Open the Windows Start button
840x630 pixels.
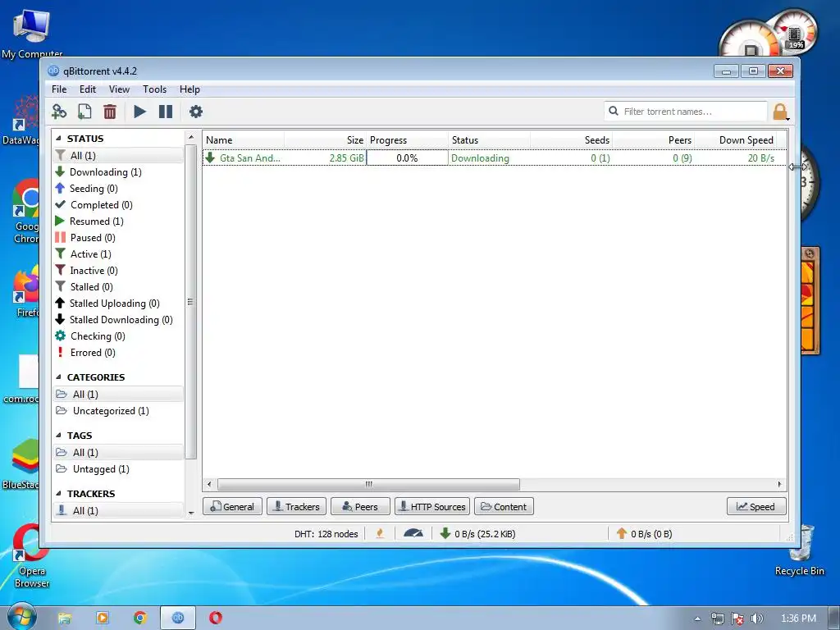(21, 616)
